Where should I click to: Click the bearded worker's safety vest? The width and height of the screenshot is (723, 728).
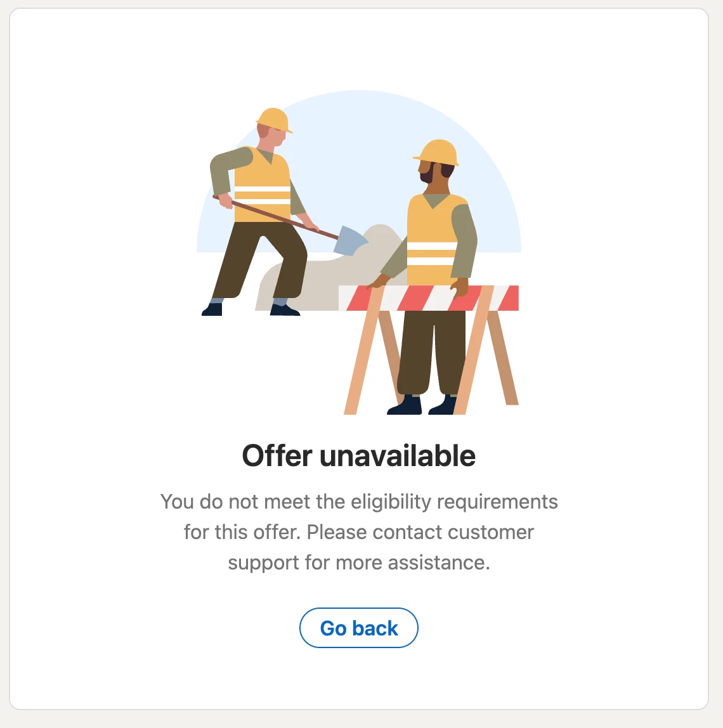pos(431,240)
